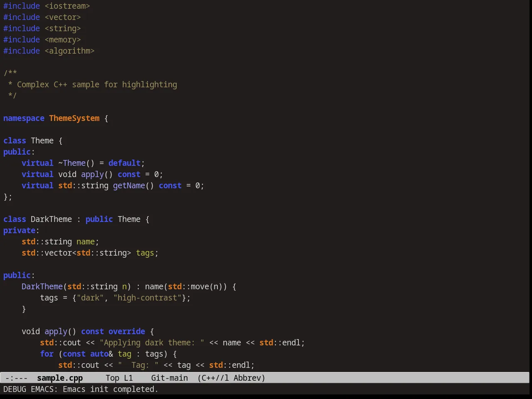Click 'public' in 'class DarkTheme : public Theme'
Viewport: 532px width, 399px height.
(99, 219)
